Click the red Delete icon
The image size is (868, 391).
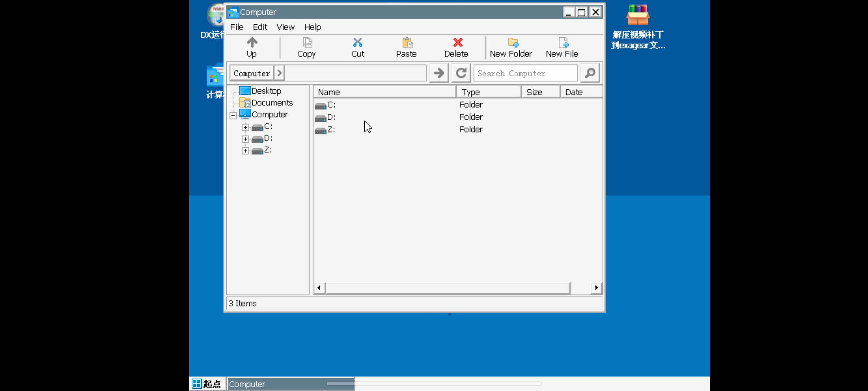tap(458, 43)
